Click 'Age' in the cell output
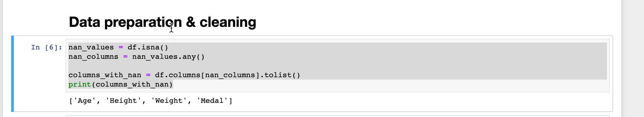The image size is (644, 117). (84, 101)
